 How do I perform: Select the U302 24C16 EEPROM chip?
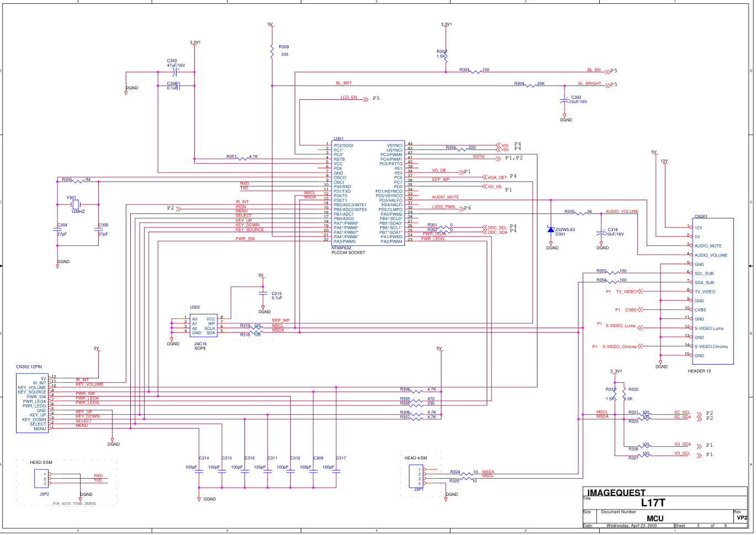(203, 326)
